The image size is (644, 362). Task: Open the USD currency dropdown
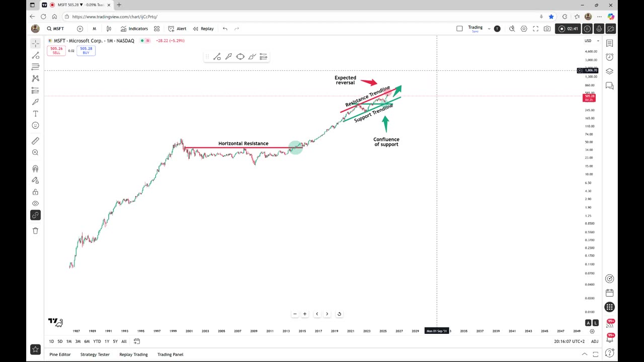tap(591, 41)
